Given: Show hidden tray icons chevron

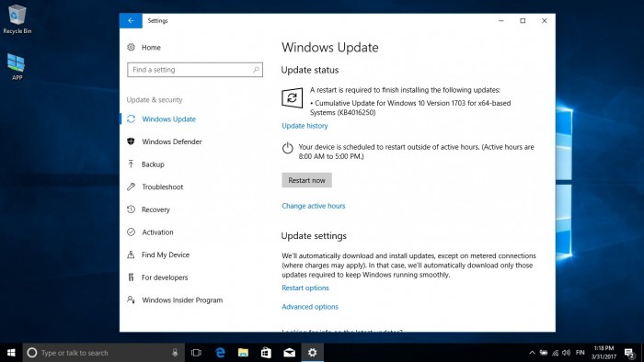Looking at the screenshot, I should coord(532,353).
